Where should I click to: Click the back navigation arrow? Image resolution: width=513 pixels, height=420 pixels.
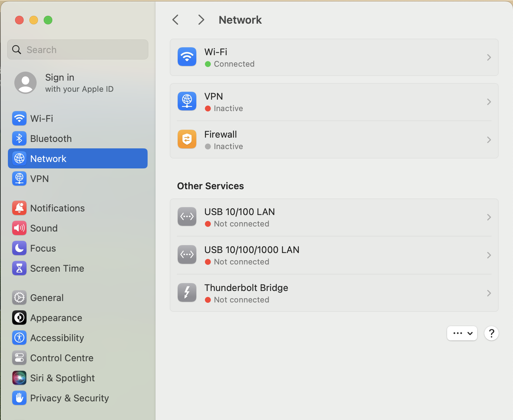(176, 20)
